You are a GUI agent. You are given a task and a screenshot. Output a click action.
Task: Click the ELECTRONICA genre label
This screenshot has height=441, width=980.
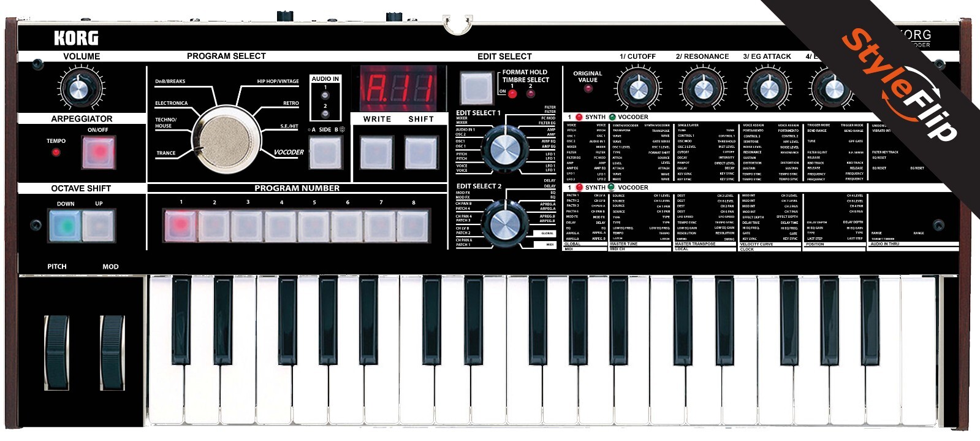tap(171, 103)
